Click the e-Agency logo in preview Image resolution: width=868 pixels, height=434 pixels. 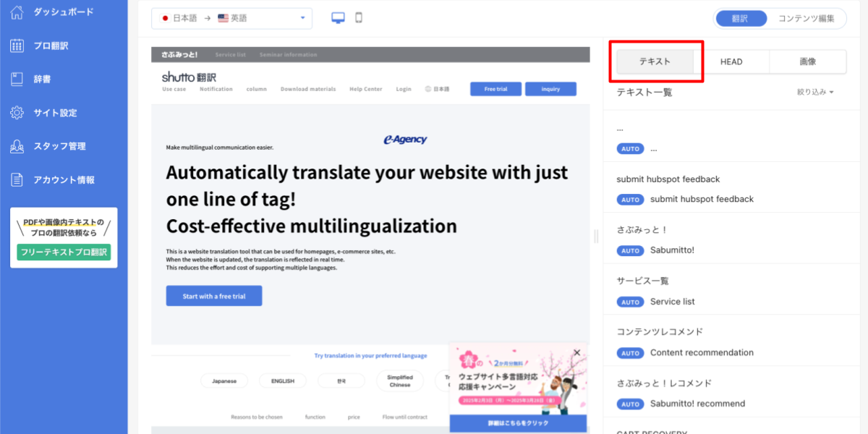(x=405, y=140)
